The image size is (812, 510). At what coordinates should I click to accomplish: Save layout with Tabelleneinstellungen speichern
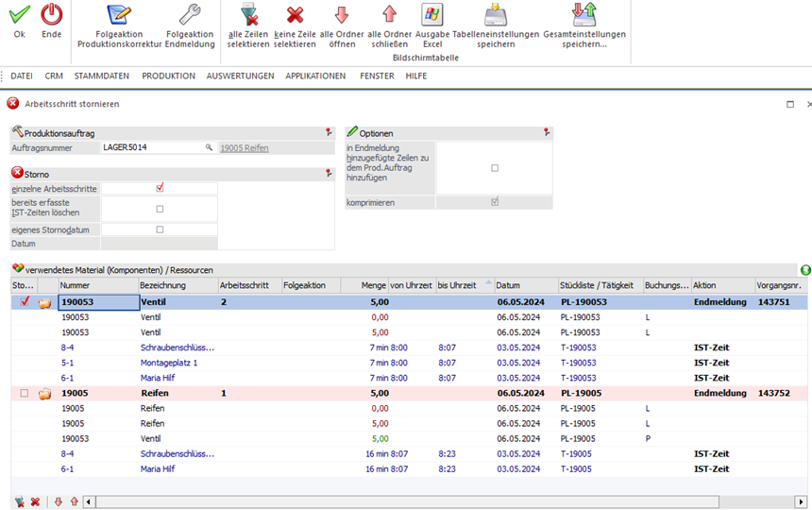click(495, 15)
